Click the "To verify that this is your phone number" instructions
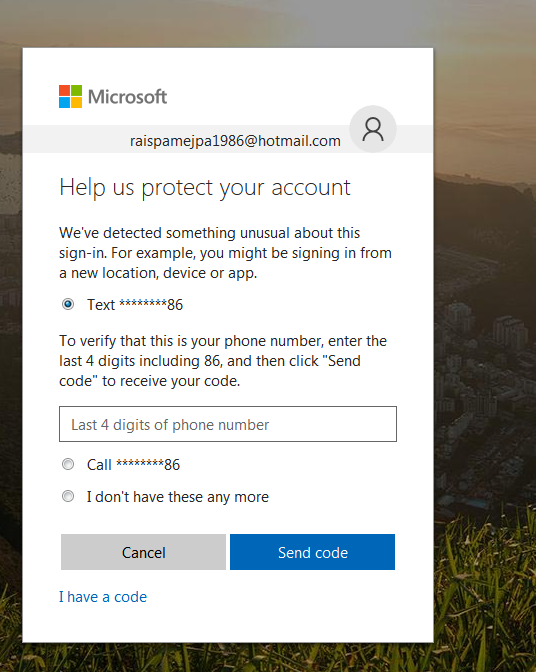Viewport: 536px width, 672px height. 223,361
